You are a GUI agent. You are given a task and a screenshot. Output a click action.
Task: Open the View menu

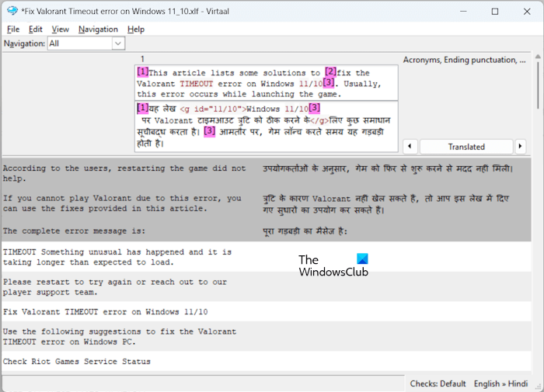pyautogui.click(x=61, y=29)
